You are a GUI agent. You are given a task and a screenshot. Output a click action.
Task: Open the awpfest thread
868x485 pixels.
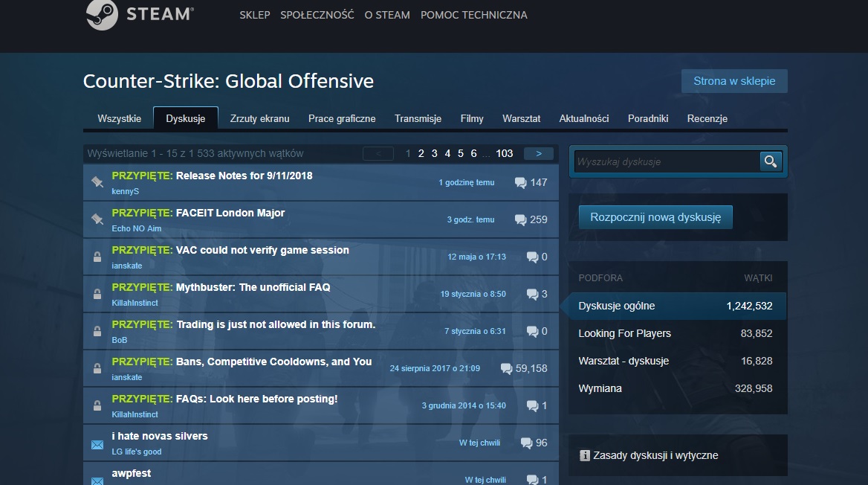click(132, 473)
